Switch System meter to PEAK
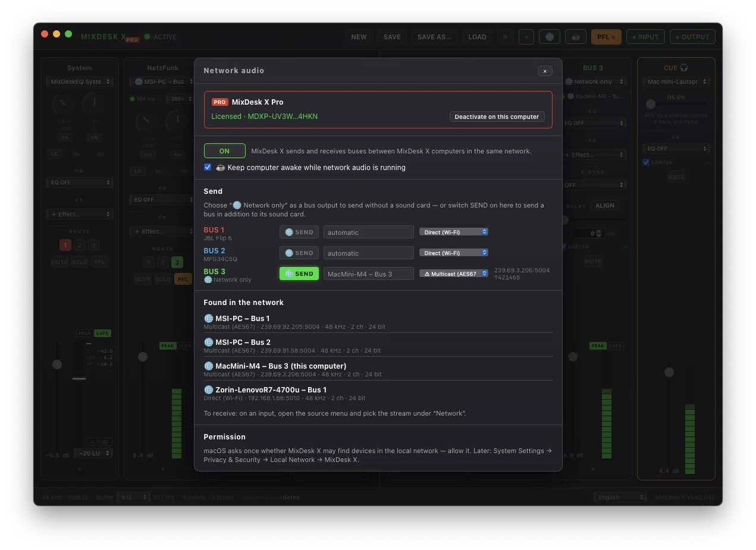This screenshot has width=756, height=550. tap(84, 333)
